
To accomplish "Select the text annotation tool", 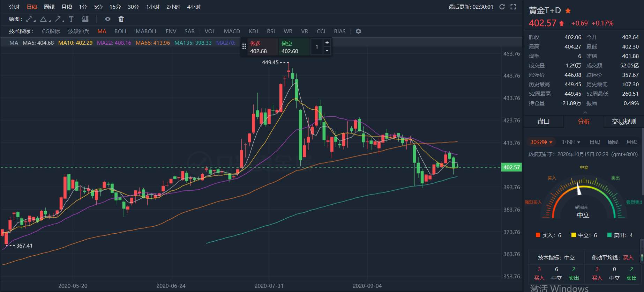I will [71, 19].
